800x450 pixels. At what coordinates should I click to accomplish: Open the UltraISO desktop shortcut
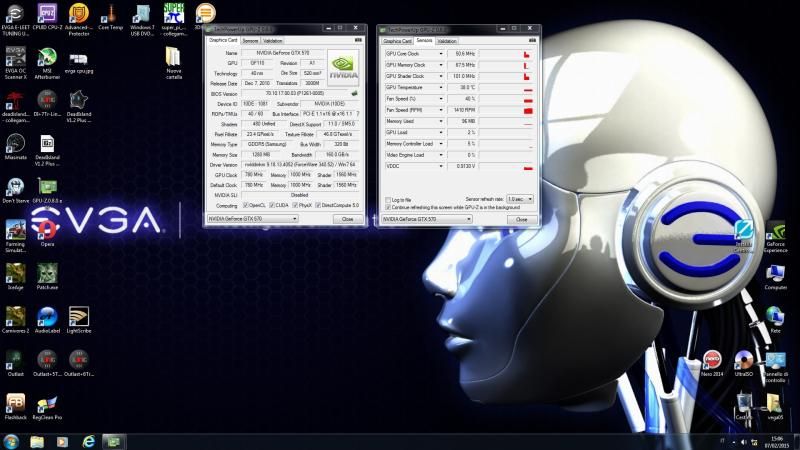tap(743, 363)
